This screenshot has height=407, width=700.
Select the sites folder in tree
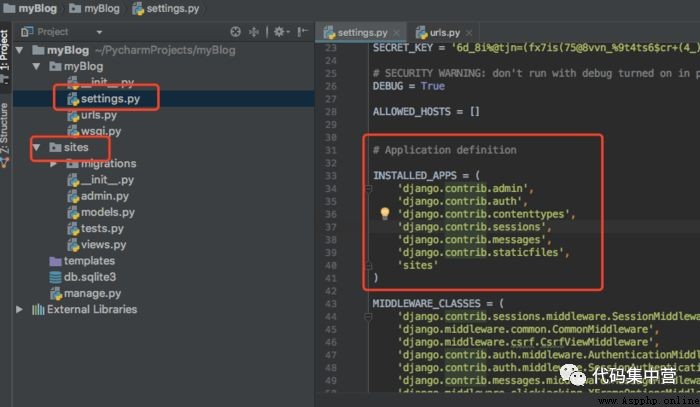point(69,147)
